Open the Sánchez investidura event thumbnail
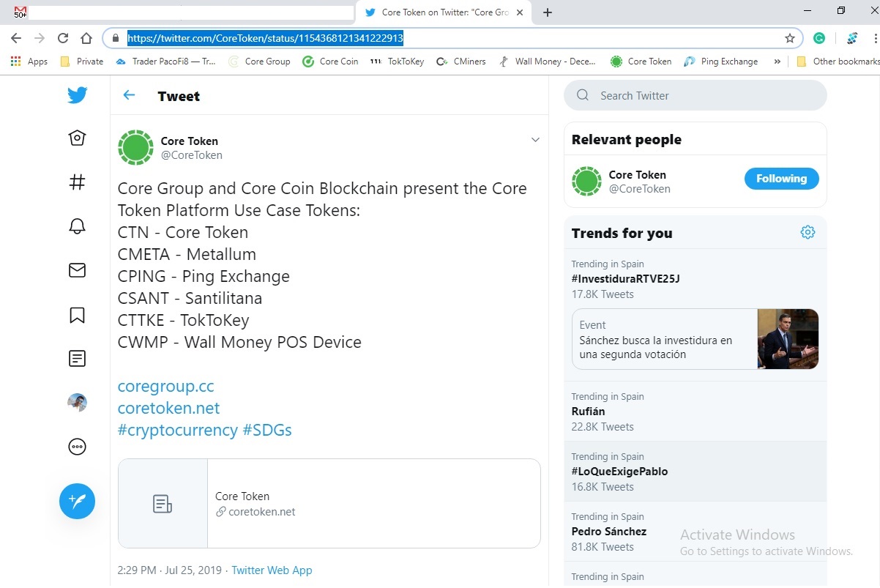The image size is (880, 588). 787,339
